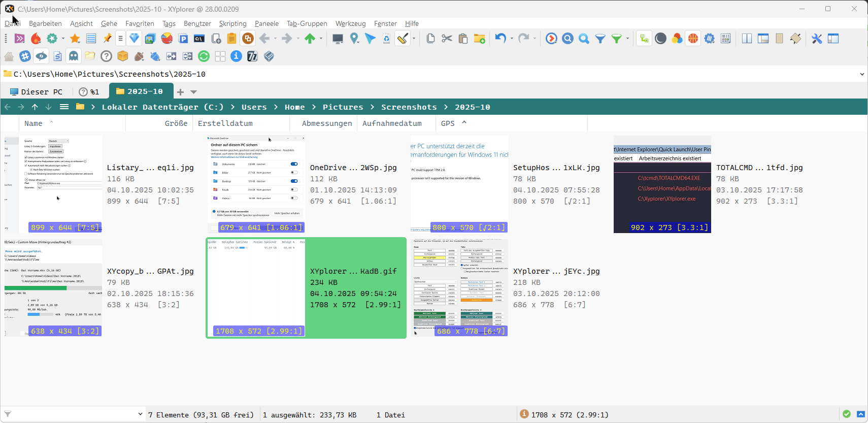
Task: Select the TOTALCMD 1tfd.jpg thumbnail
Action: click(x=662, y=184)
